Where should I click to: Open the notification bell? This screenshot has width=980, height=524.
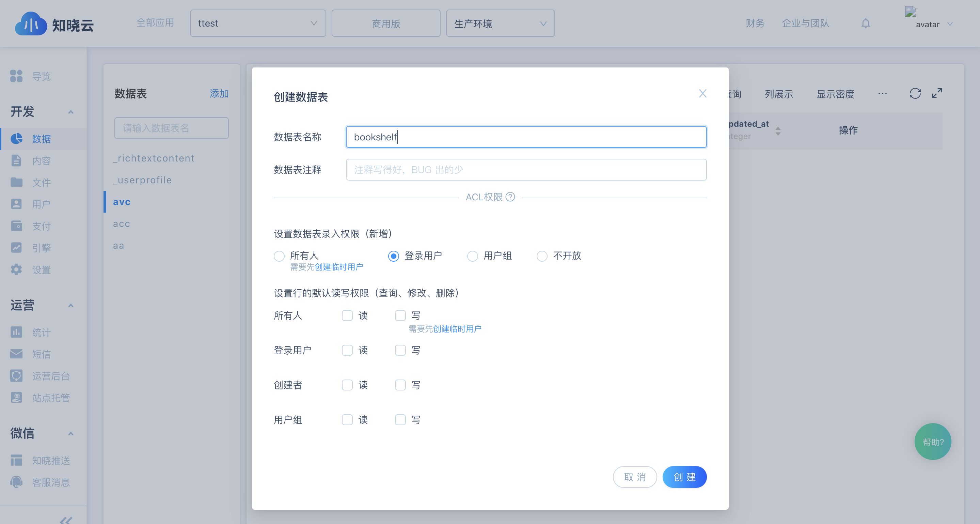click(866, 23)
